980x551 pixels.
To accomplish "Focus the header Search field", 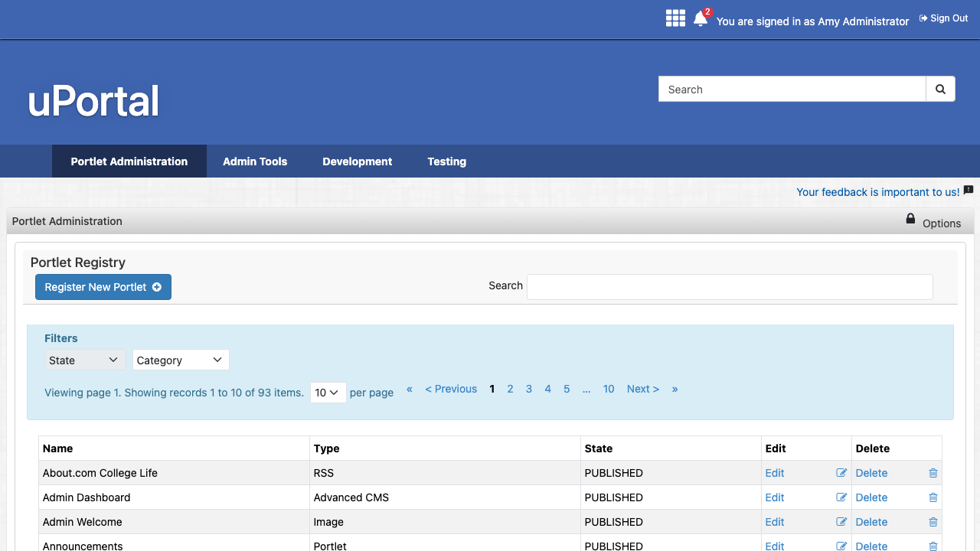I will pos(792,90).
